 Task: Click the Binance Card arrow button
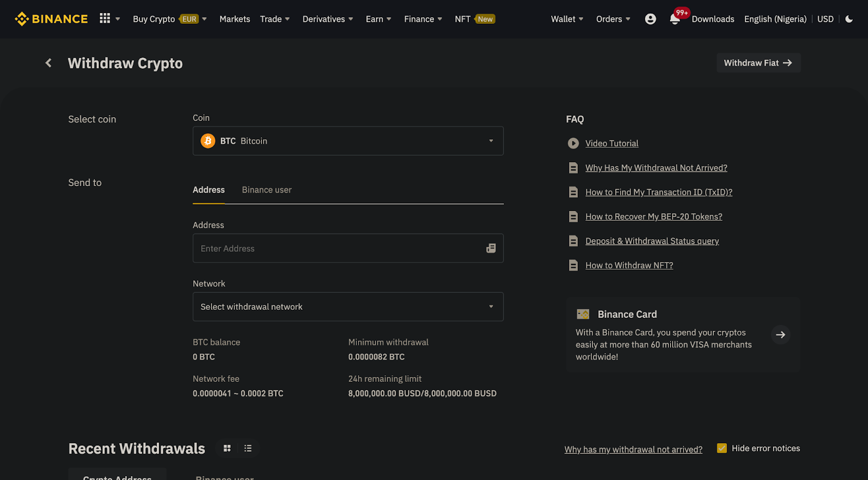tap(781, 335)
